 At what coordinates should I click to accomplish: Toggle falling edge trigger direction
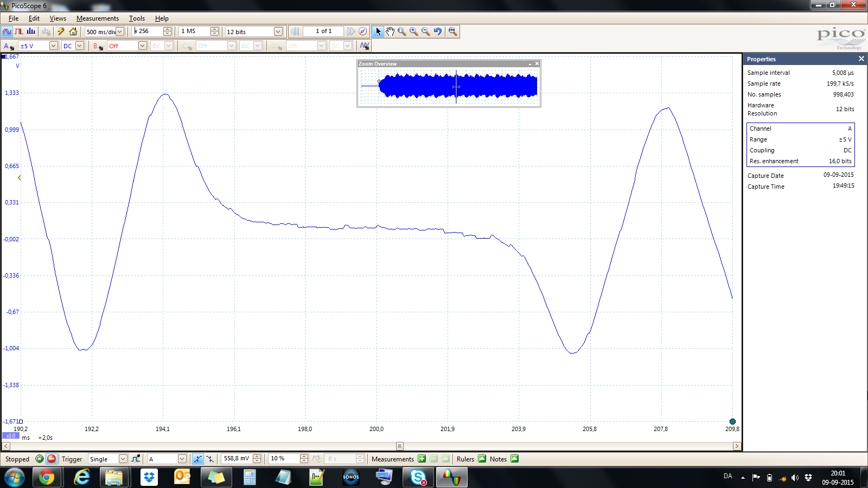point(210,459)
